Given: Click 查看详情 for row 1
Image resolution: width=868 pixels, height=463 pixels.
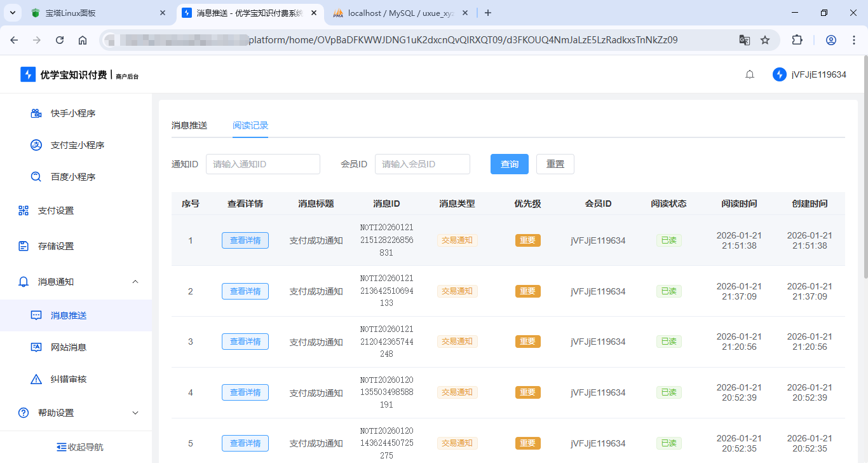Looking at the screenshot, I should click(x=245, y=240).
